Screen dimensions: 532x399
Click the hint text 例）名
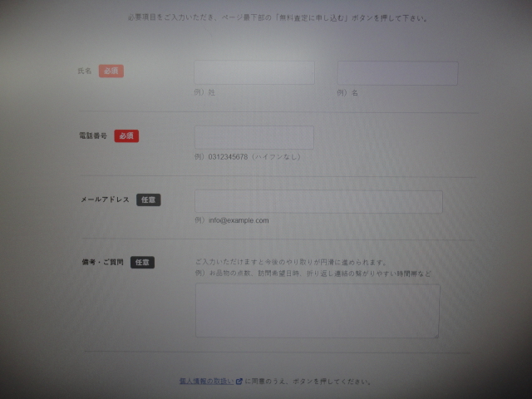[347, 92]
